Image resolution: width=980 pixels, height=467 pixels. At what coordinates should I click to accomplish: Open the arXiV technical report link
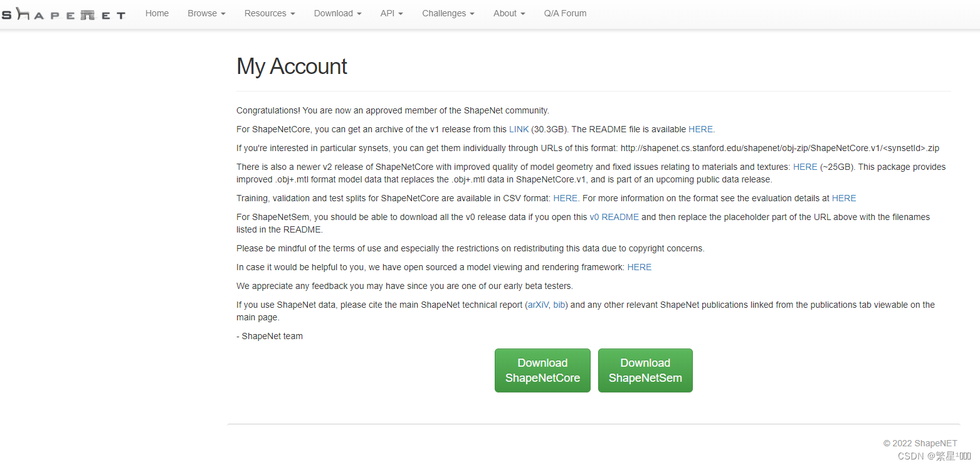(x=537, y=305)
